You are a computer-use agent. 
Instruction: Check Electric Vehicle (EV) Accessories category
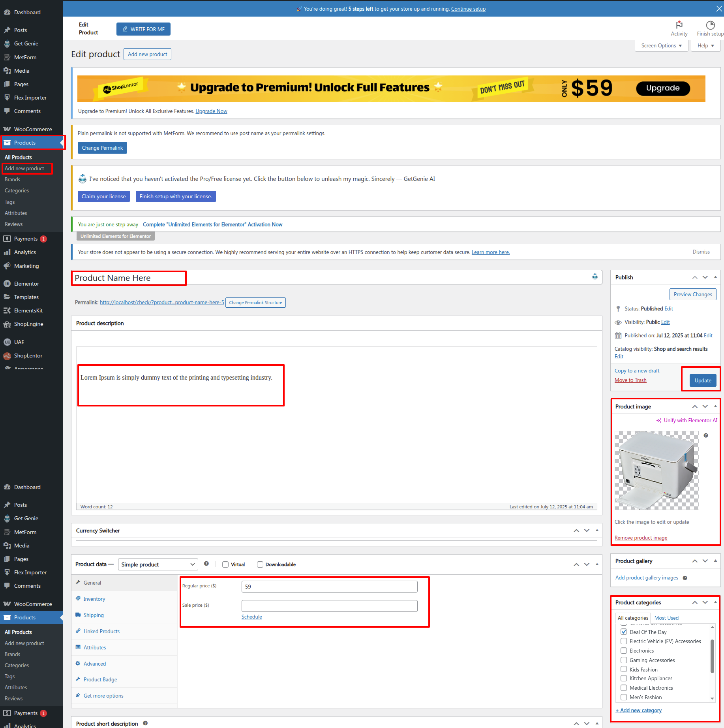[x=624, y=641]
